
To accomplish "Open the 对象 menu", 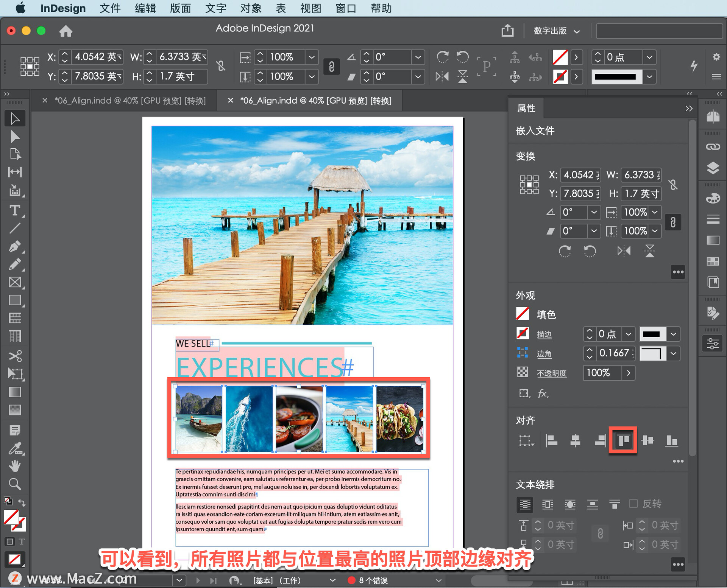I will pos(251,8).
